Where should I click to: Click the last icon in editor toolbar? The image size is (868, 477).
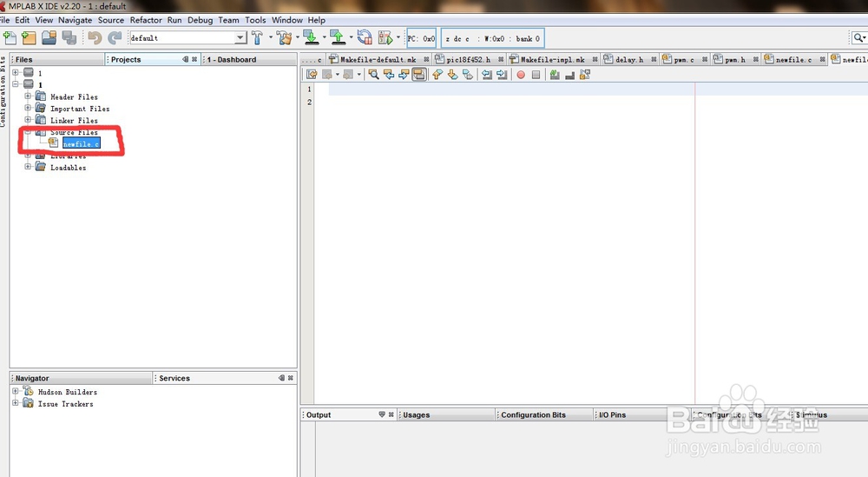tap(584, 74)
